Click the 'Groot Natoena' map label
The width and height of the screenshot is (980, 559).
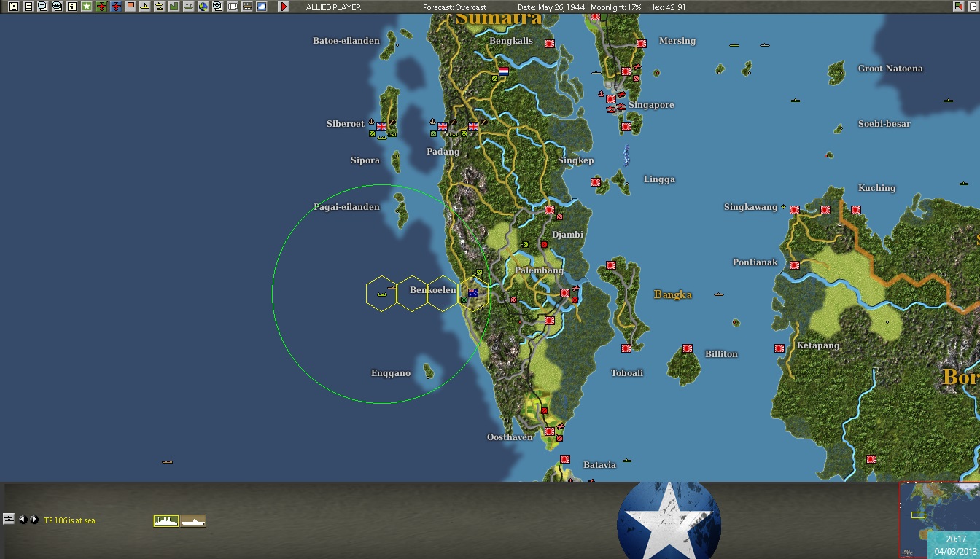pyautogui.click(x=890, y=69)
